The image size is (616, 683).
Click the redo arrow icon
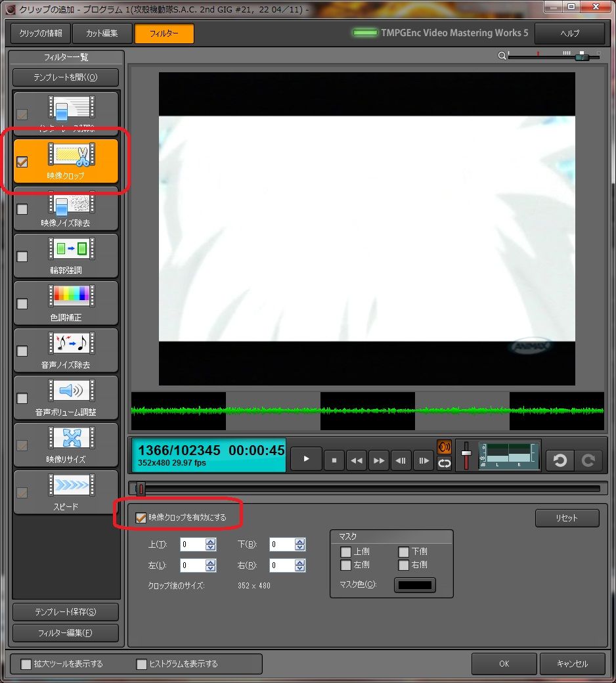click(x=588, y=460)
